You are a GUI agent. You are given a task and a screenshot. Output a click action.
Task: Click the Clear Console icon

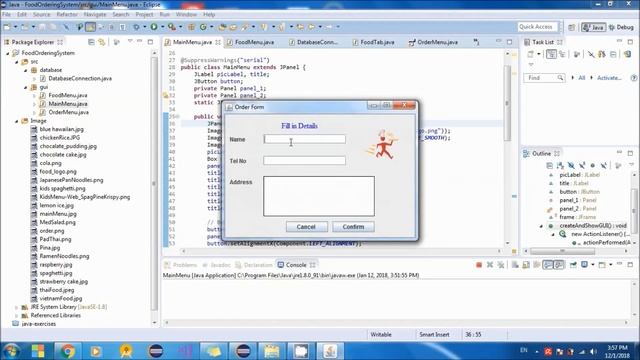(x=515, y=265)
